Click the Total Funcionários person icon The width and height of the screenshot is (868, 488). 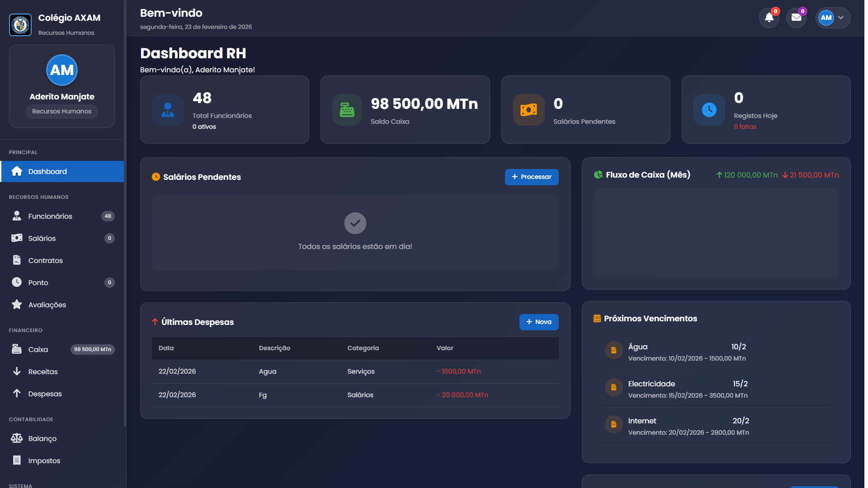(x=168, y=110)
